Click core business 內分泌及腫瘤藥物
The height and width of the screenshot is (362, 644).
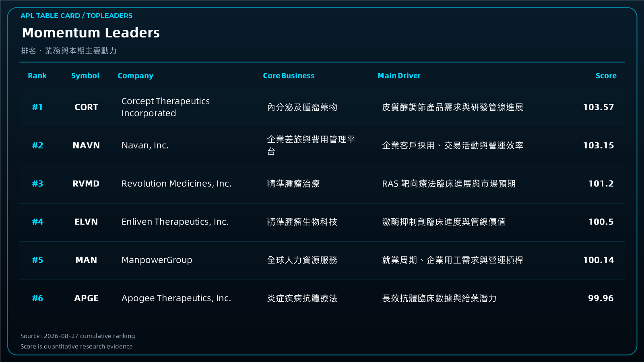pos(302,107)
